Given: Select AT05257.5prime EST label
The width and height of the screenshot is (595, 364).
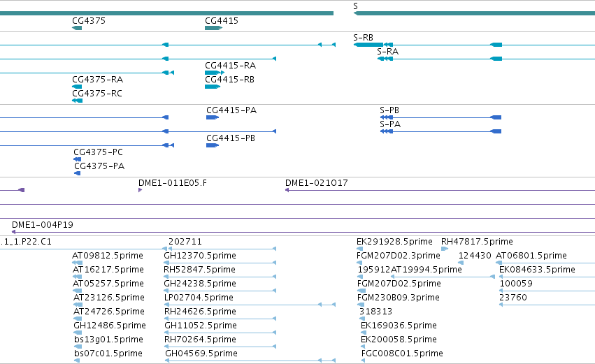Looking at the screenshot, I should coord(108,284).
